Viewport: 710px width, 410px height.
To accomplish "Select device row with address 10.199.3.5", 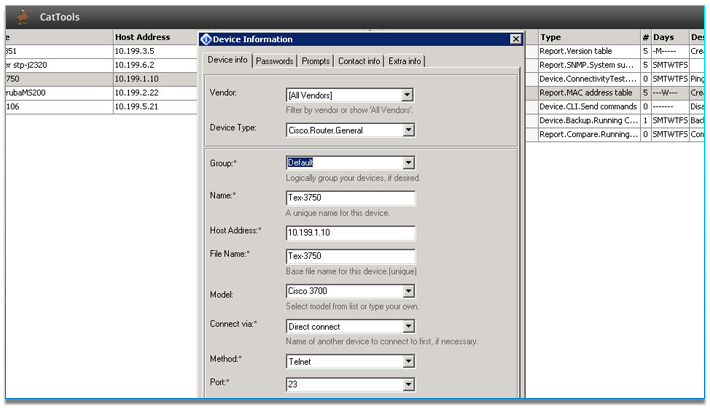I will (x=101, y=51).
